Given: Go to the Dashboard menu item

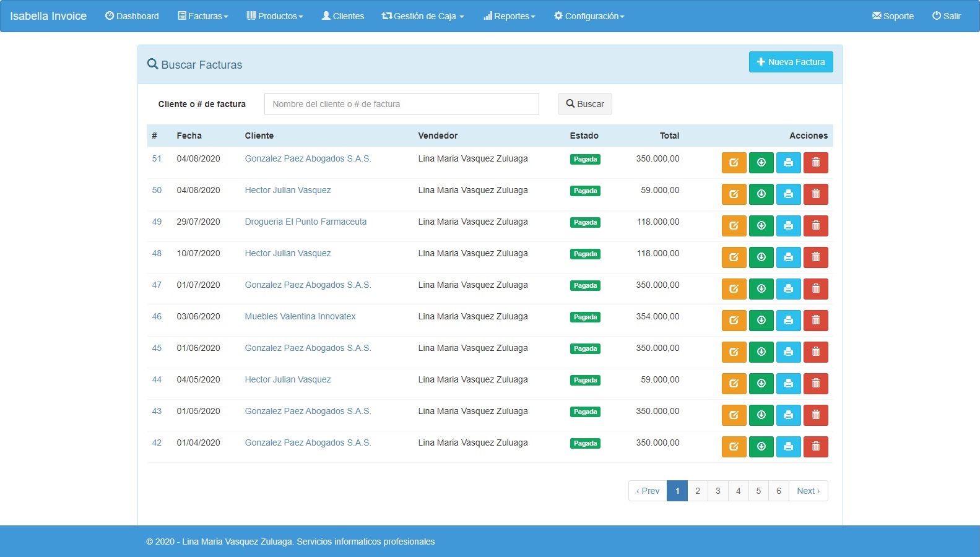Looking at the screenshot, I should [132, 16].
